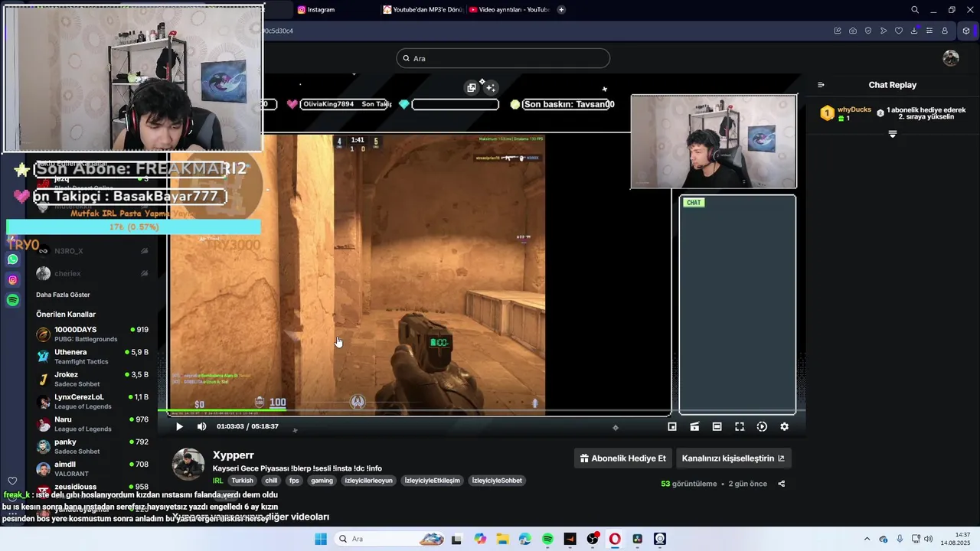Viewport: 980px width, 551px height.
Task: Open 1000ODAYS recommended channel
Action: (92, 334)
